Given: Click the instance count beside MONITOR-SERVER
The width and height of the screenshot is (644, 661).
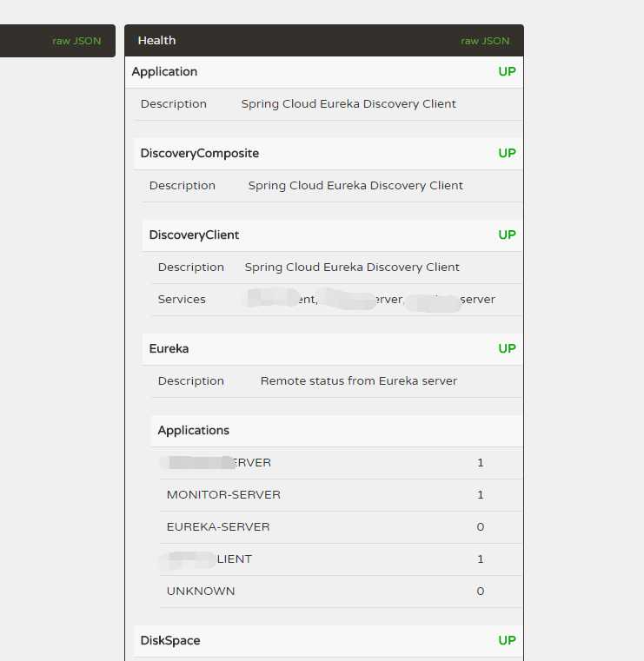Looking at the screenshot, I should tap(481, 495).
